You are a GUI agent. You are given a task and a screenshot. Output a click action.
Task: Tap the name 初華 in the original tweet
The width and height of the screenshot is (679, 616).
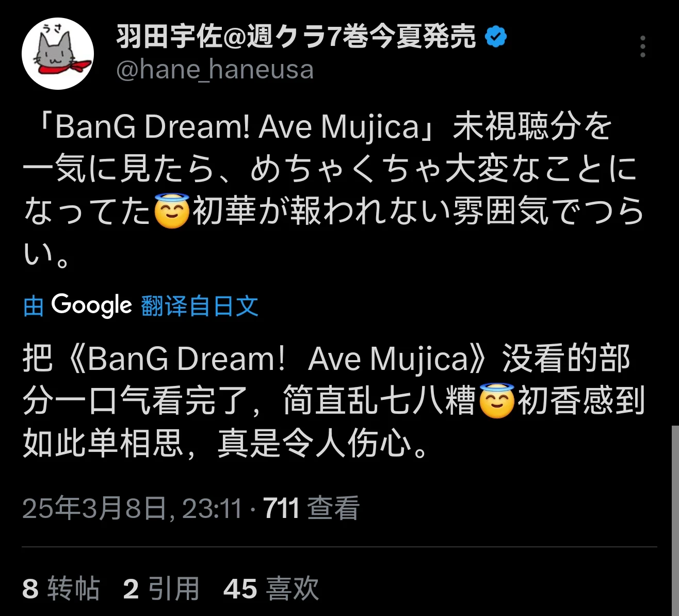tap(224, 212)
